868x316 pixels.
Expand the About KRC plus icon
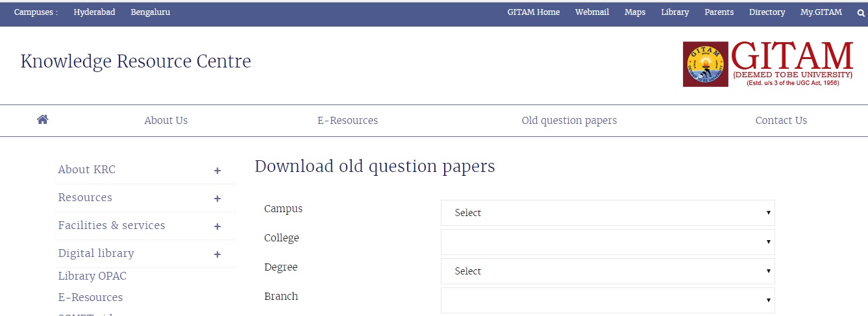(217, 171)
